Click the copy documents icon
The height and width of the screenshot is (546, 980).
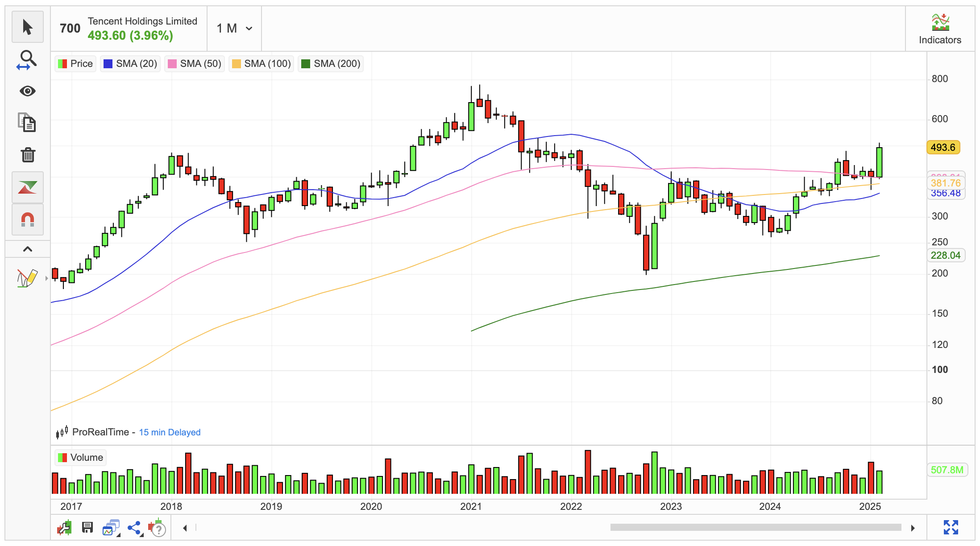click(x=28, y=123)
